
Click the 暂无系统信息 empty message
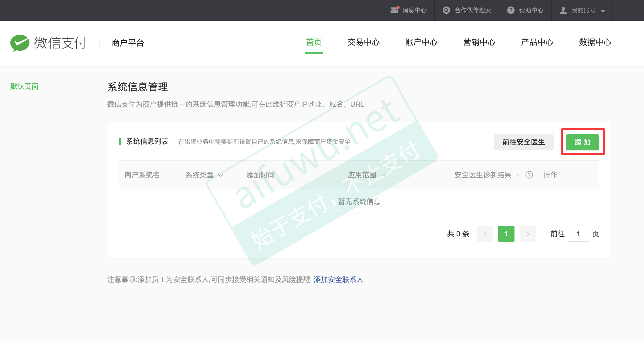pos(359,201)
